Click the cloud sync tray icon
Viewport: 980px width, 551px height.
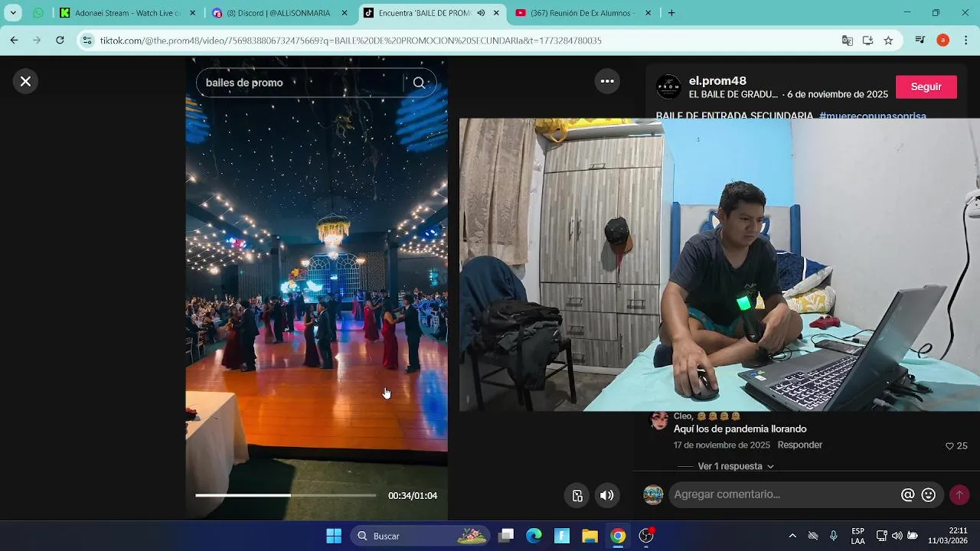(813, 536)
